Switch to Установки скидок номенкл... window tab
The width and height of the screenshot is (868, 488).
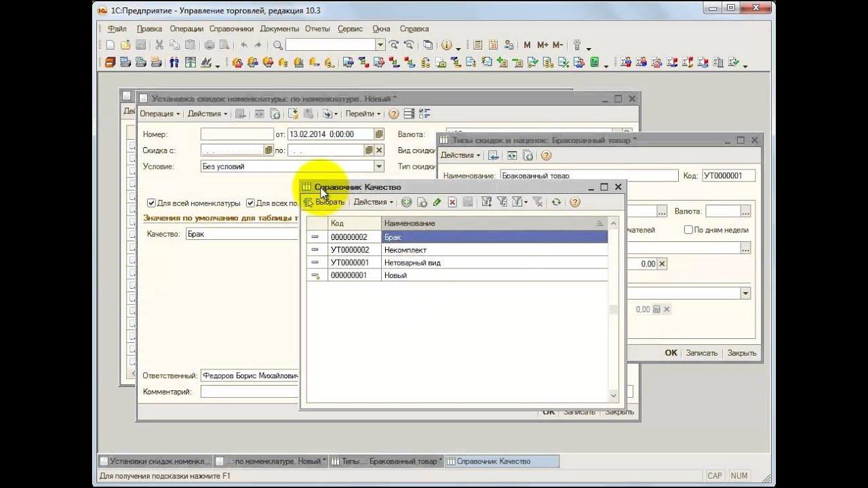[x=155, y=462]
